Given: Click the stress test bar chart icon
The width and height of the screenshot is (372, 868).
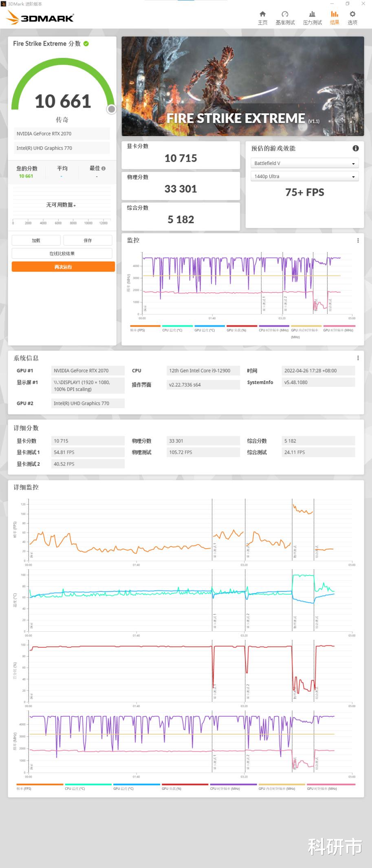Looking at the screenshot, I should [312, 14].
